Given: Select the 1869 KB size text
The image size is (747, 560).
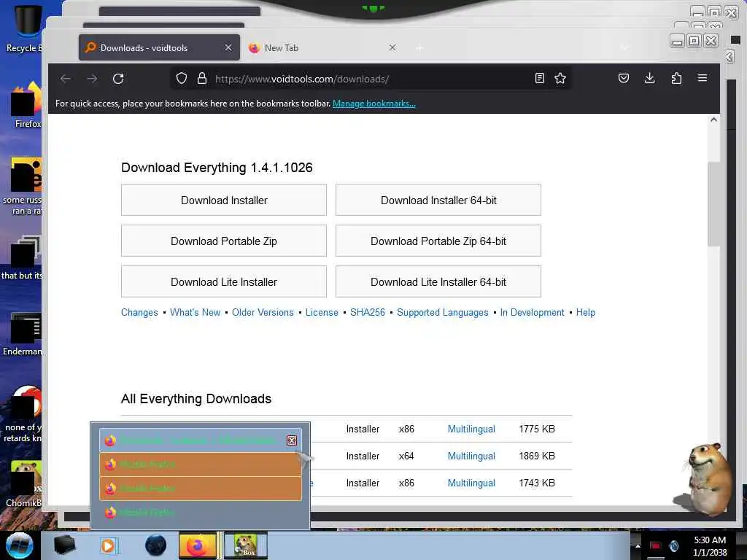Looking at the screenshot, I should [537, 456].
